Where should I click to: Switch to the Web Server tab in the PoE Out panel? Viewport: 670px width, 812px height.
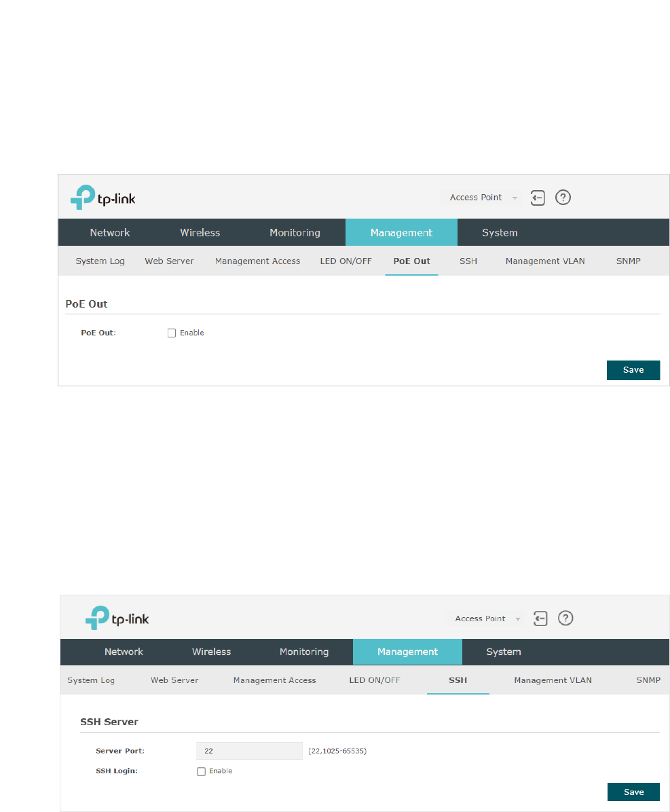[169, 261]
